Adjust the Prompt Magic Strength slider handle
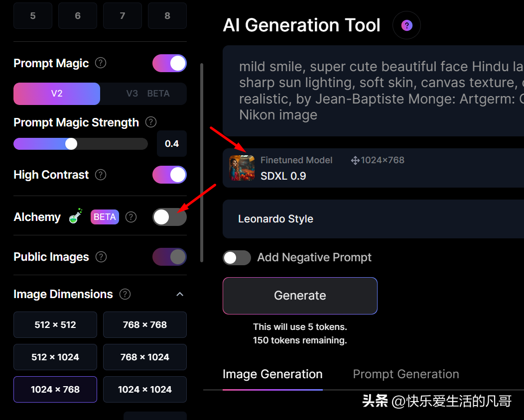Image resolution: width=524 pixels, height=420 pixels. click(x=71, y=144)
